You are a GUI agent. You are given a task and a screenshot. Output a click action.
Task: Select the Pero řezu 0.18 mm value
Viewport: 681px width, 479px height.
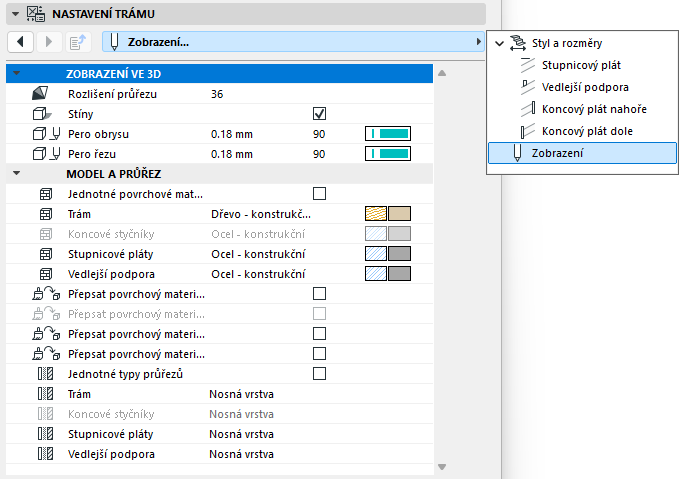231,154
